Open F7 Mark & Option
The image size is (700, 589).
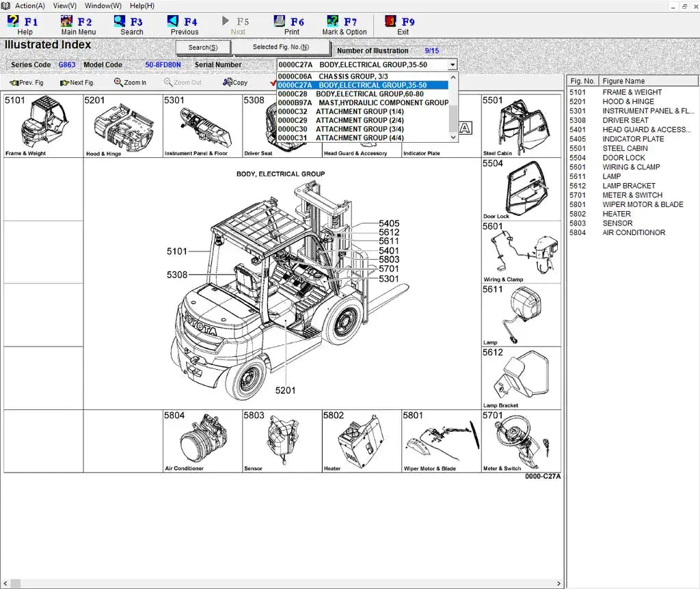point(345,25)
